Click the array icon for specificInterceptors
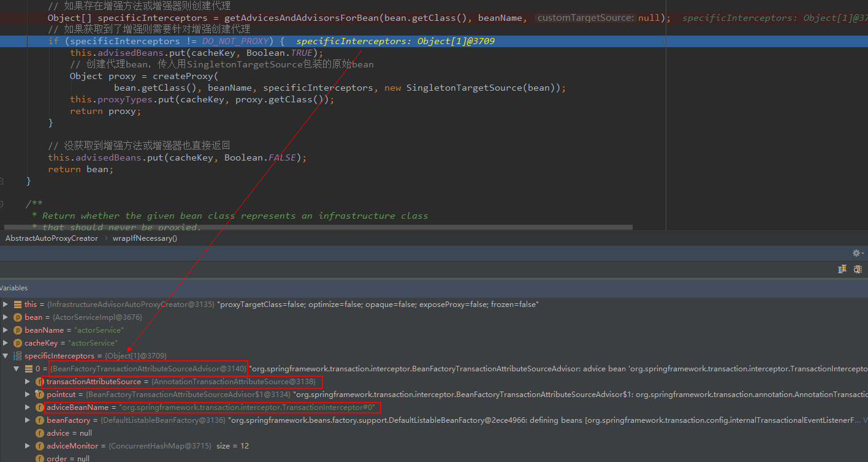The image size is (868, 462). coord(17,356)
